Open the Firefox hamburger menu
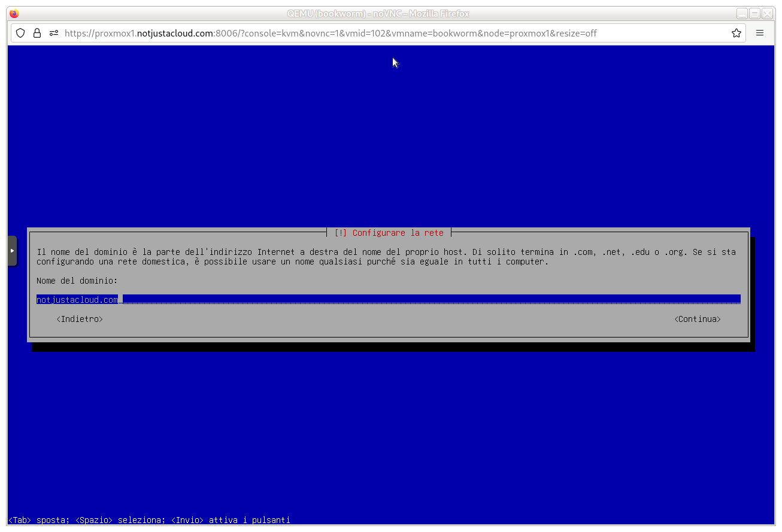The height and width of the screenshot is (532, 782). [x=760, y=33]
